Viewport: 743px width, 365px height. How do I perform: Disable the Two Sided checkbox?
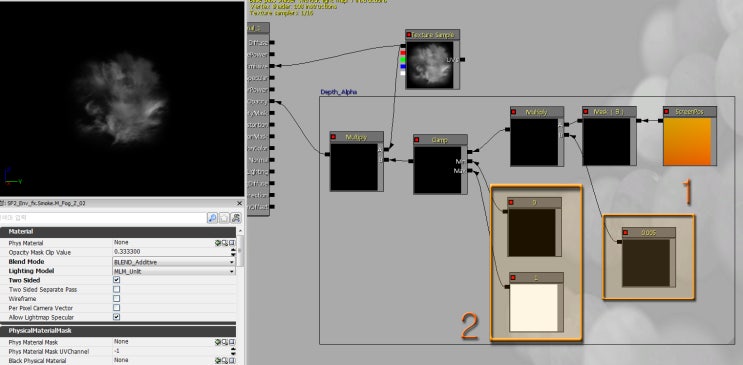click(x=117, y=280)
